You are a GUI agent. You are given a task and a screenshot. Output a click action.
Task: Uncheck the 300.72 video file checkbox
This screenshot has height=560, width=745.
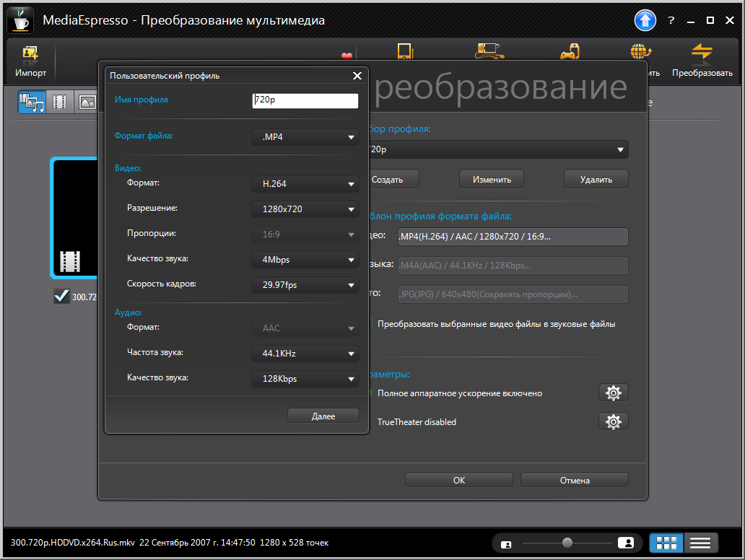61,297
